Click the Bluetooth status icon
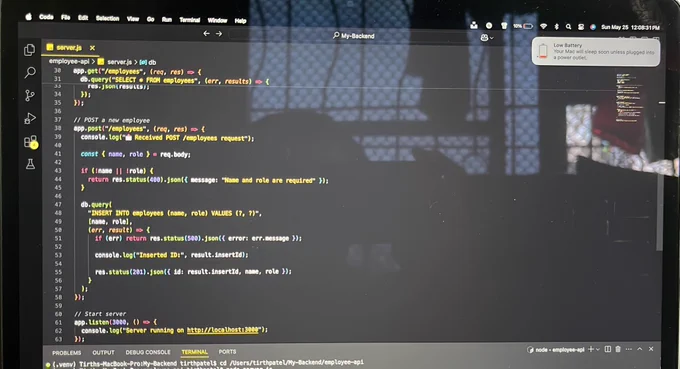 556,27
